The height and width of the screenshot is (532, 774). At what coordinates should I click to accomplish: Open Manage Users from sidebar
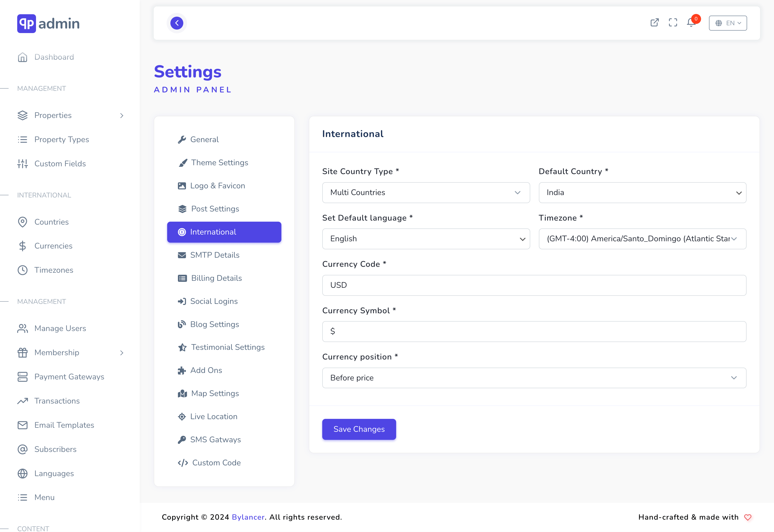point(60,328)
